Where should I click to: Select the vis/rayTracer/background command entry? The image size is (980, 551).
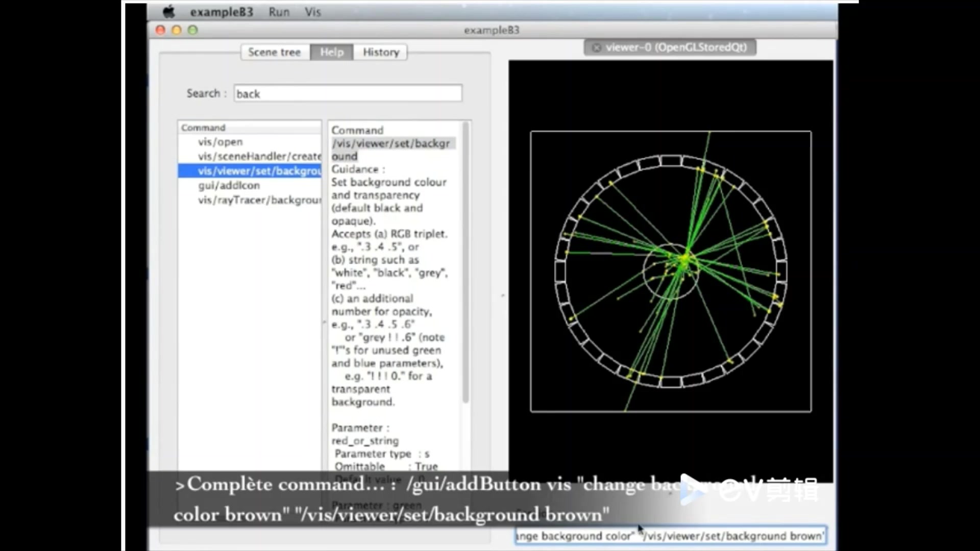click(x=259, y=200)
